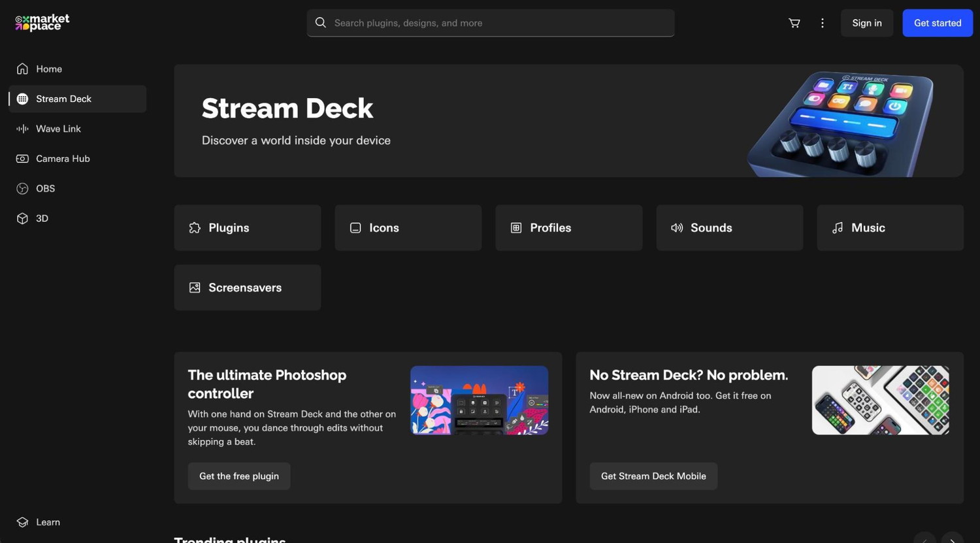Select the OBS sidebar icon
Image resolution: width=980 pixels, height=543 pixels.
click(x=22, y=189)
